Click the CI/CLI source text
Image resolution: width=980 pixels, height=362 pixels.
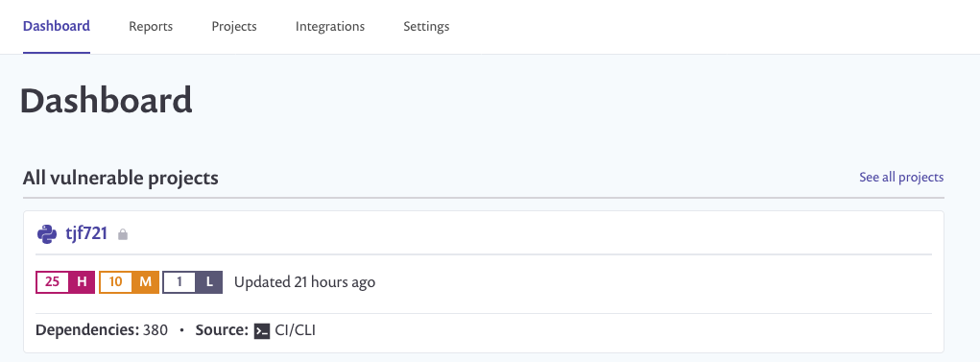(x=295, y=330)
